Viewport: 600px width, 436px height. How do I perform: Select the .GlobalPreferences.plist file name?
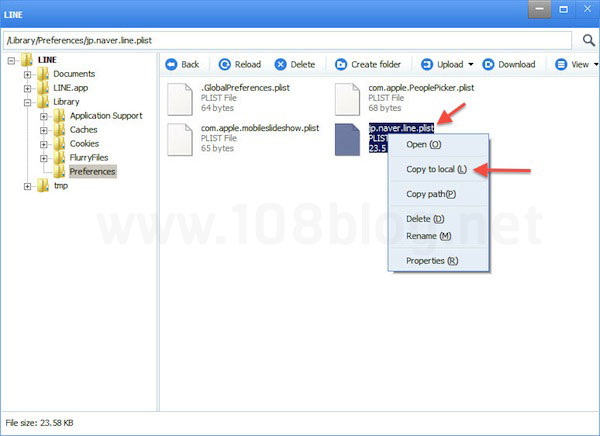click(x=245, y=88)
